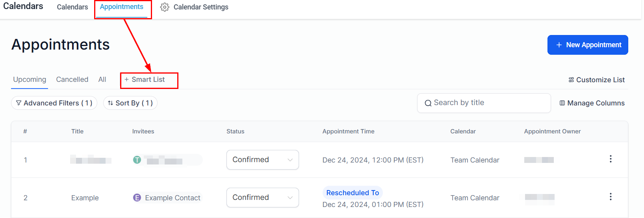
Task: Click the Search by title field
Action: [x=488, y=103]
